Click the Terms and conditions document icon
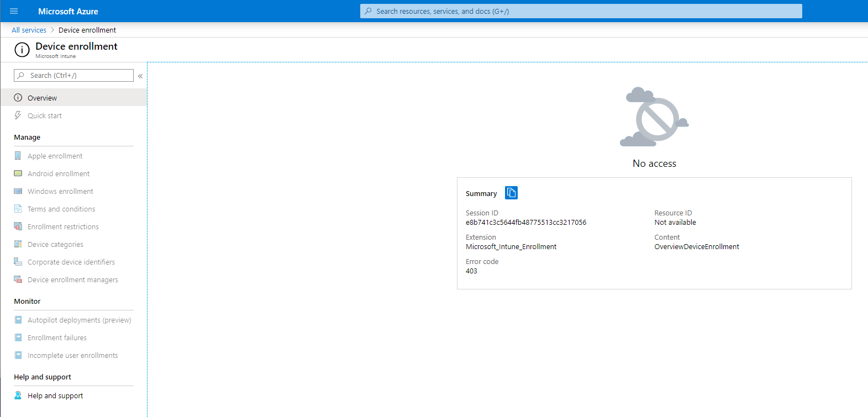This screenshot has width=868, height=417. (18, 209)
